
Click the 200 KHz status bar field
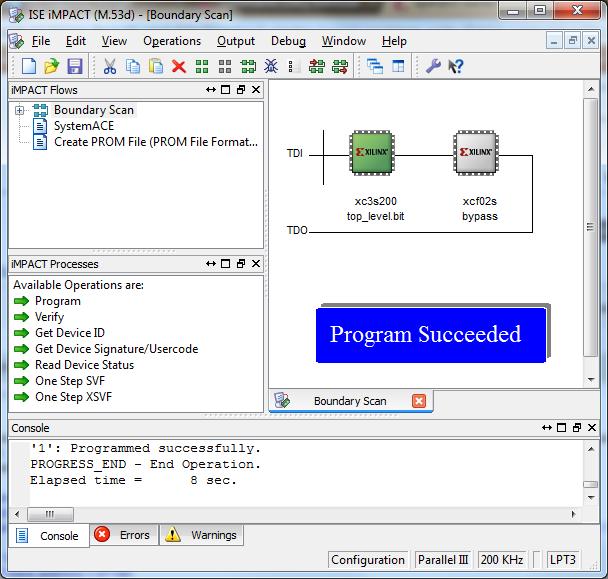point(502,560)
